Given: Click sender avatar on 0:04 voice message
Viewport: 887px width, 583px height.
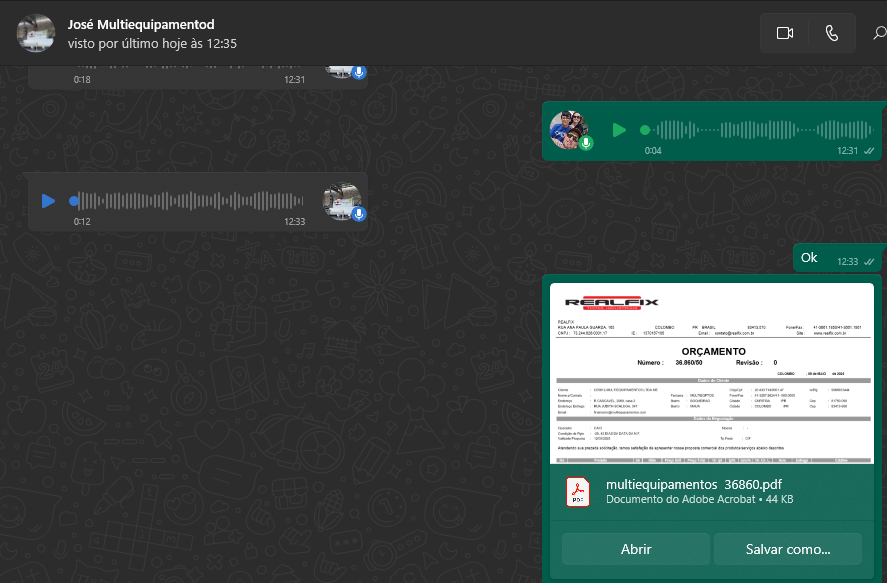Looking at the screenshot, I should tap(568, 130).
